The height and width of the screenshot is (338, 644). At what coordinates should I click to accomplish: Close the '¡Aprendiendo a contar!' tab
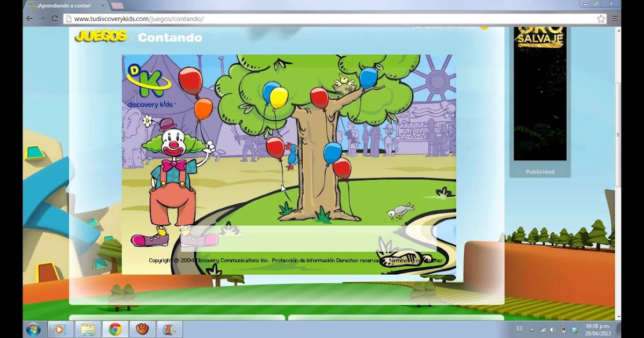[103, 5]
